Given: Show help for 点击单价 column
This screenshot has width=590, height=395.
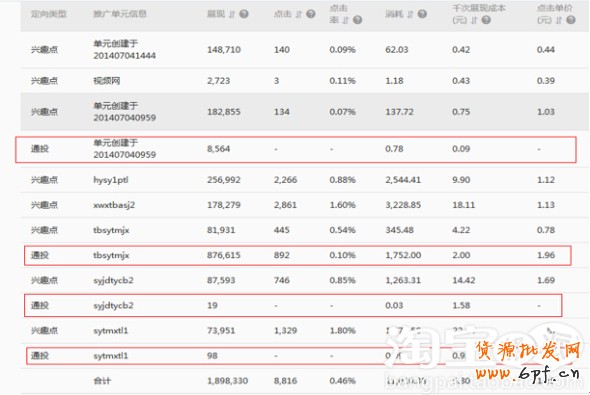Looking at the screenshot, I should pyautogui.click(x=571, y=20).
